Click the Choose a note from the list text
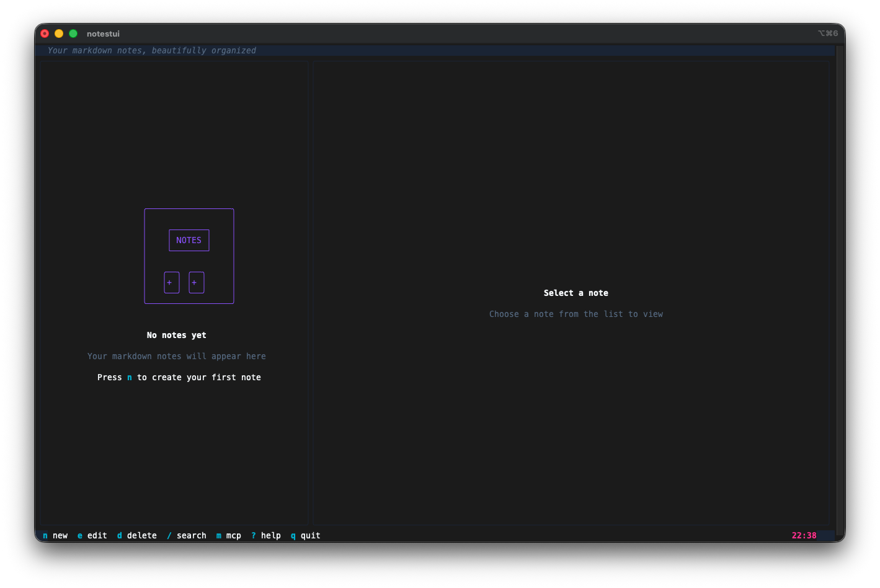 (576, 314)
